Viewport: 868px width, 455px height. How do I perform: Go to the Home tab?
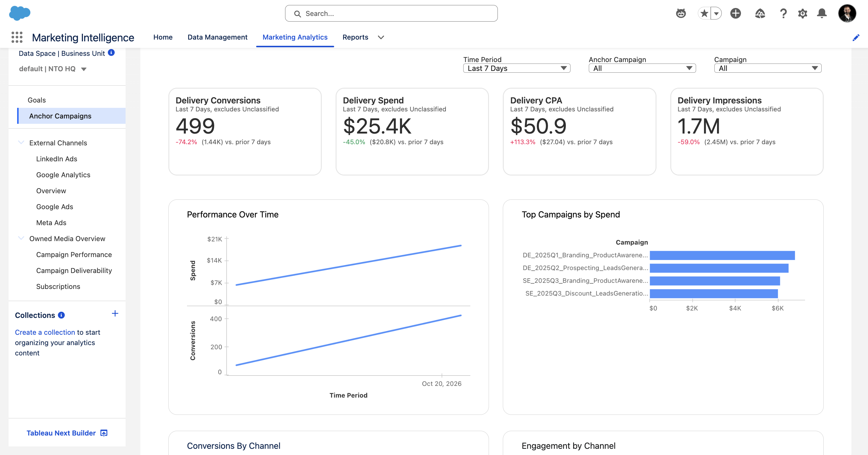pos(163,37)
